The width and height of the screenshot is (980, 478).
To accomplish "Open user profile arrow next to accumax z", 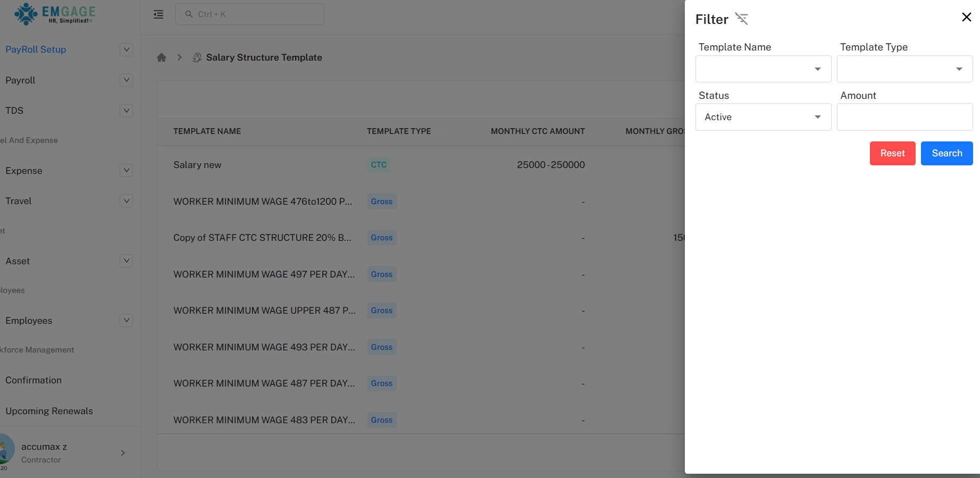I will coord(123,453).
